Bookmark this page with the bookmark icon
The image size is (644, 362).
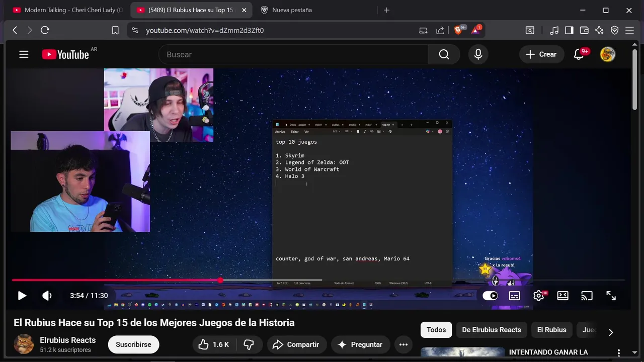(x=115, y=30)
